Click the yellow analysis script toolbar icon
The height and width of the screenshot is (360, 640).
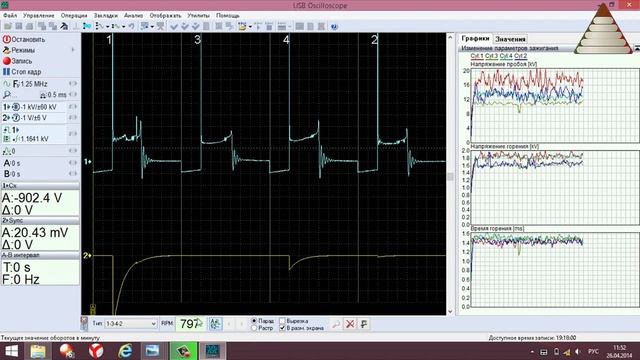pyautogui.click(x=242, y=27)
